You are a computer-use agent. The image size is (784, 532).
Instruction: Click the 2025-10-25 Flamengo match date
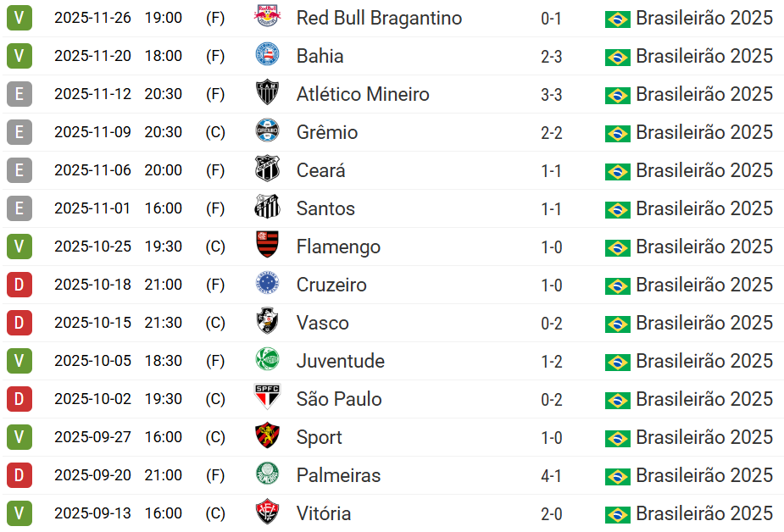click(x=92, y=247)
